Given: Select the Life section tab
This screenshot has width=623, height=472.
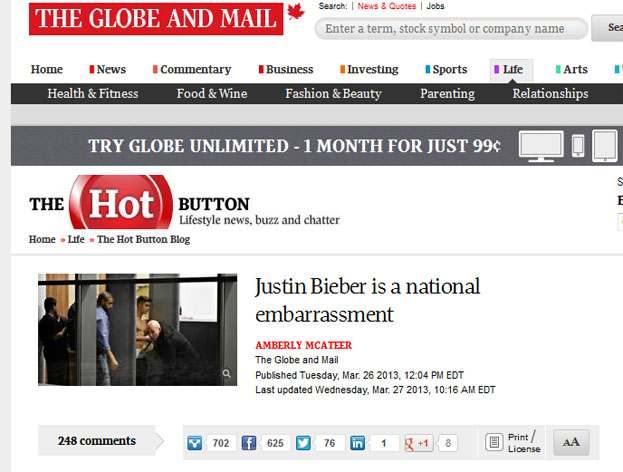Looking at the screenshot, I should [x=511, y=70].
